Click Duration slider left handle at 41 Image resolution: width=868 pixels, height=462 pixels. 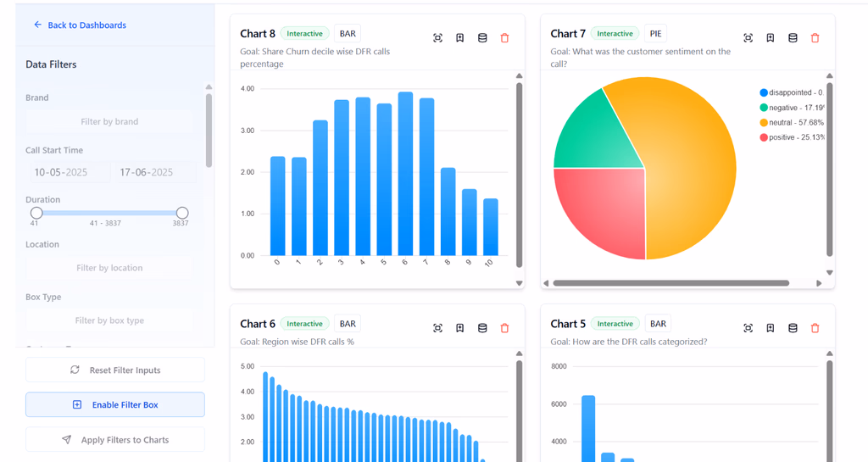[36, 213]
